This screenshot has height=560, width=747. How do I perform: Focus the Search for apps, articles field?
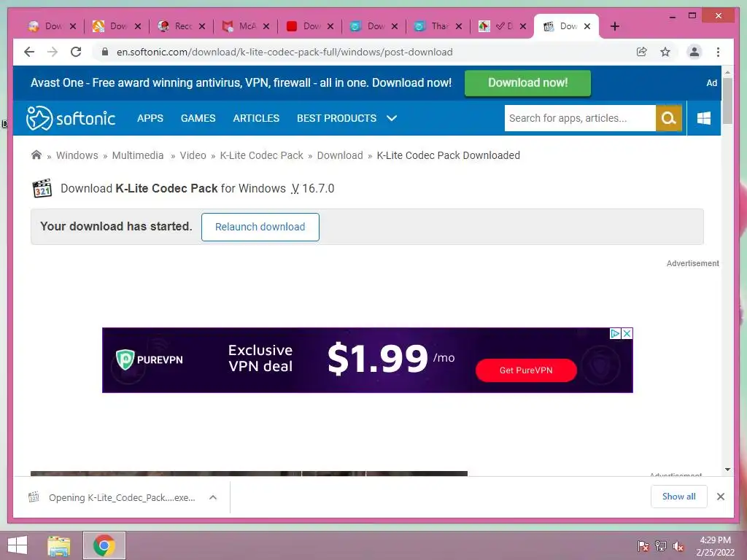coord(580,118)
